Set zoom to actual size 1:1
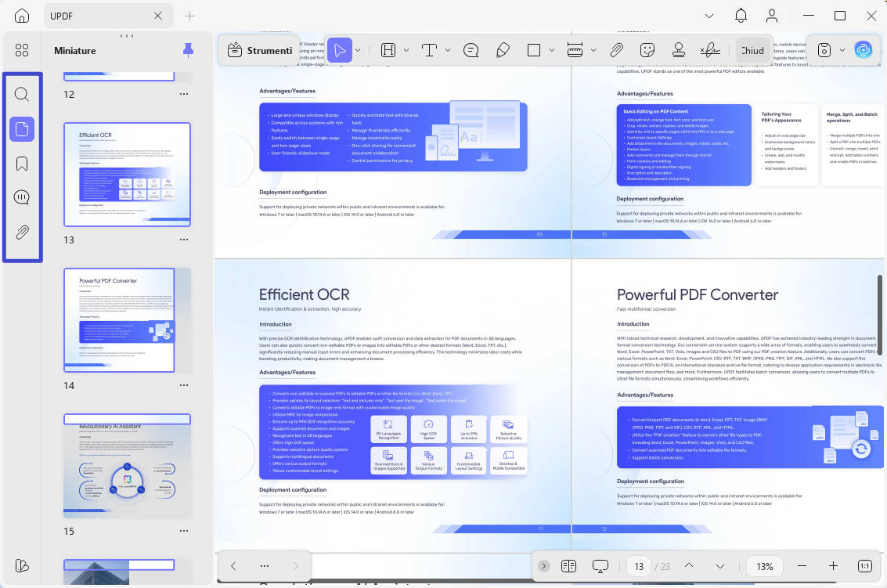The height and width of the screenshot is (588, 887). pos(865,566)
